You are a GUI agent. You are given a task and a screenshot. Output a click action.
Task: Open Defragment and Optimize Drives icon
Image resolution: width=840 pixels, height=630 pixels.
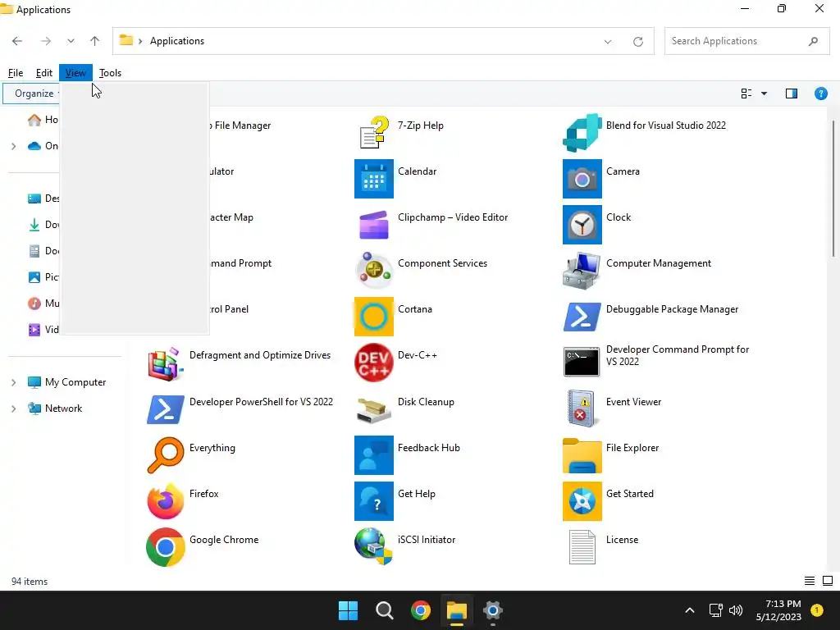[x=165, y=363]
